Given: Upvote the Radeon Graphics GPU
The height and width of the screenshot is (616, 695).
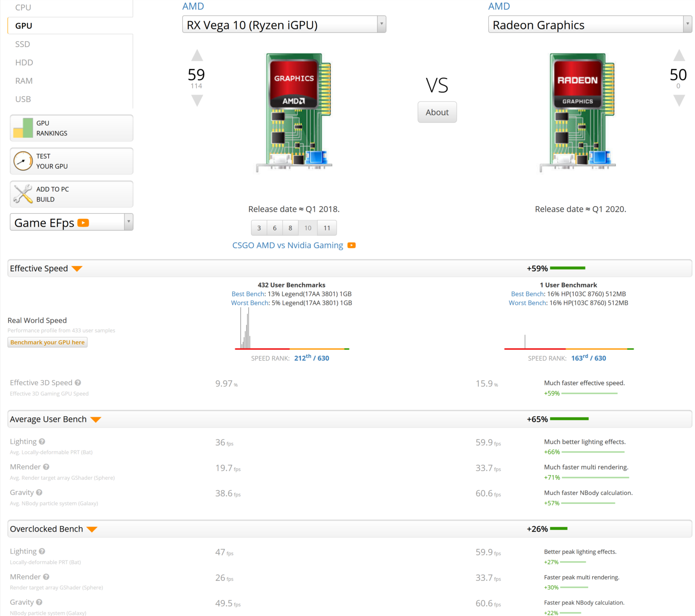Looking at the screenshot, I should click(679, 55).
